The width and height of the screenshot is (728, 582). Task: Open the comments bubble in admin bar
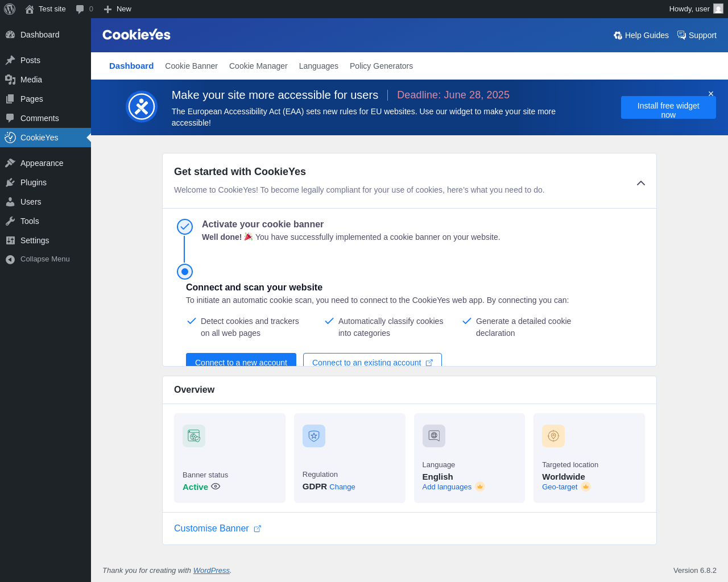coord(84,9)
